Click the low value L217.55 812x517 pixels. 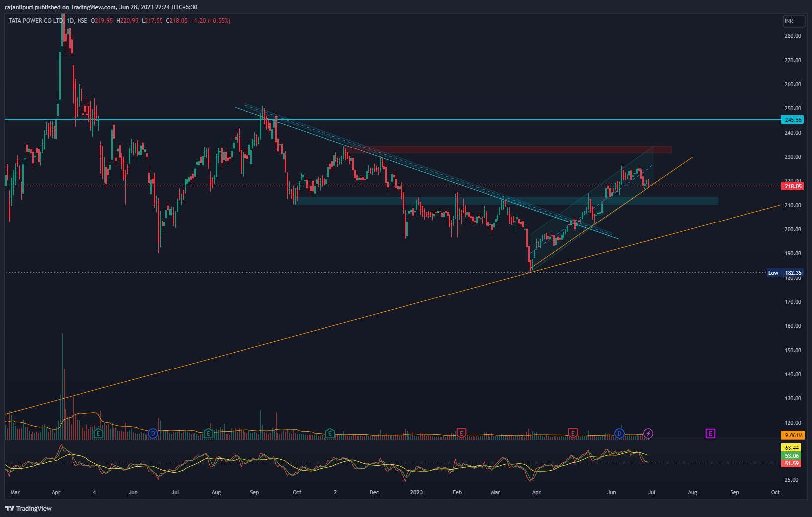coord(152,21)
